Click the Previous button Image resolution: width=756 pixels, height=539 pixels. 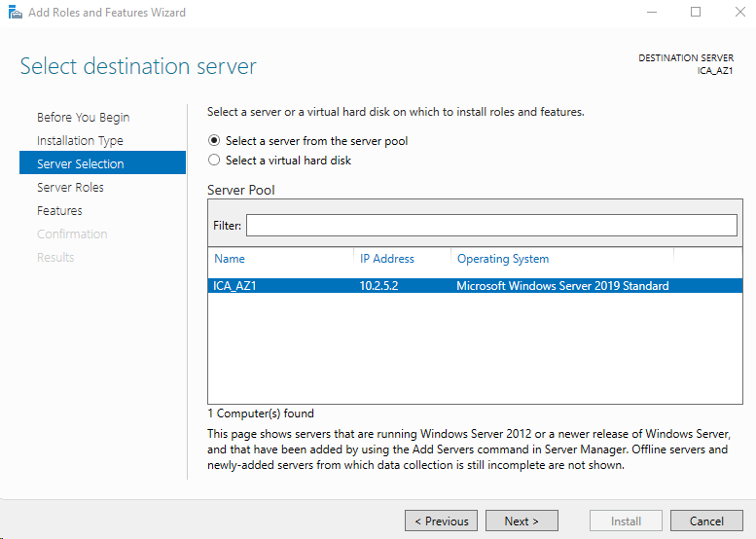pyautogui.click(x=441, y=521)
